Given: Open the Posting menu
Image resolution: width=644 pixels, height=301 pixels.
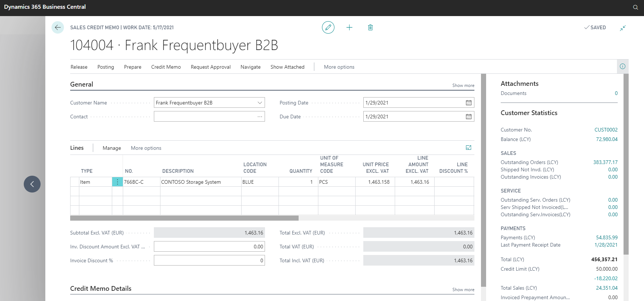Looking at the screenshot, I should coord(106,67).
